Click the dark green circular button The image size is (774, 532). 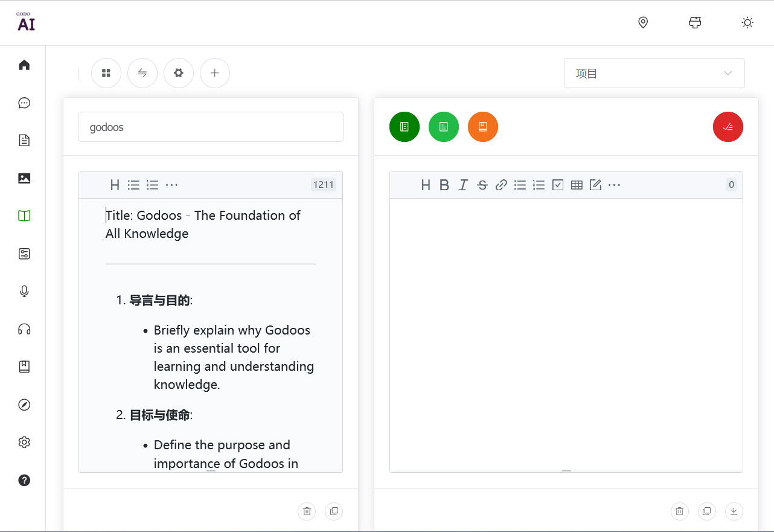(405, 127)
